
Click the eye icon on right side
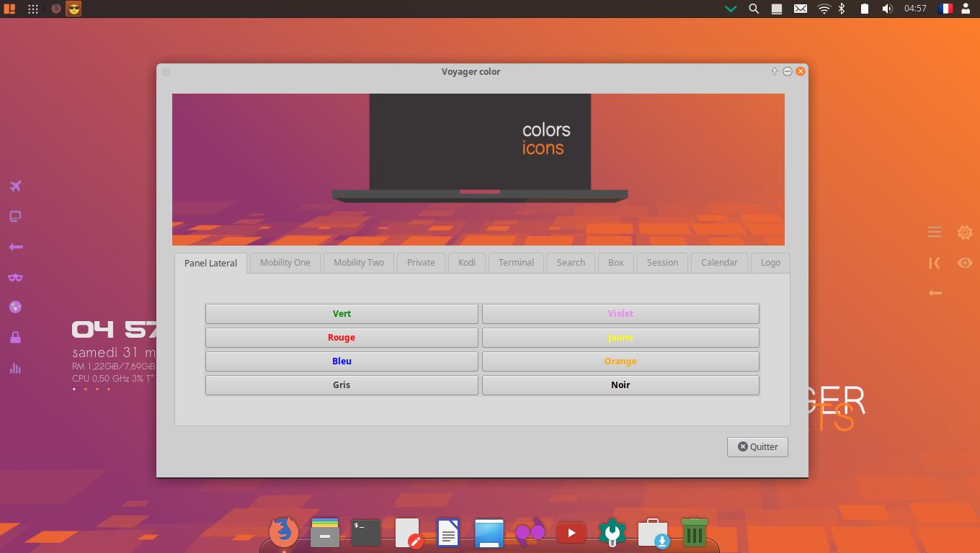[965, 263]
